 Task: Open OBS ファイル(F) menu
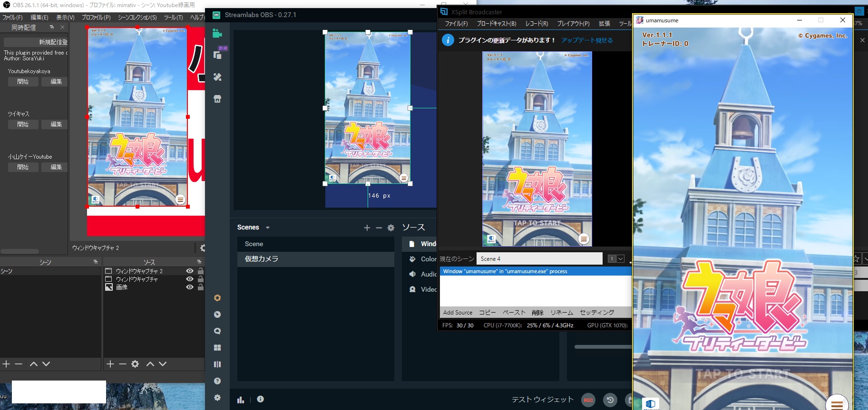(x=12, y=18)
